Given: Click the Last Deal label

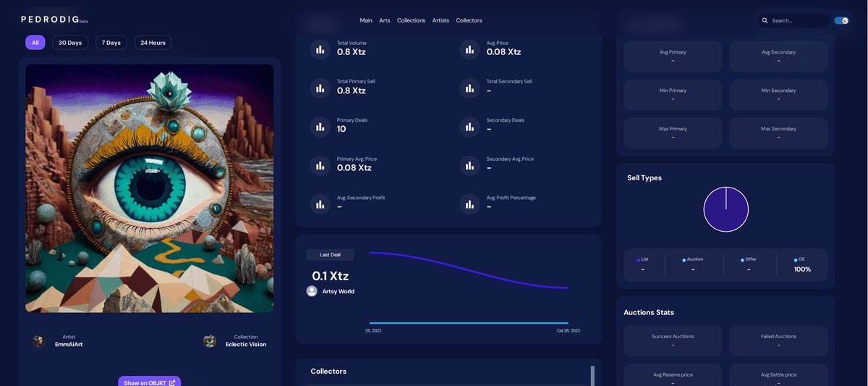Looking at the screenshot, I should 331,255.
